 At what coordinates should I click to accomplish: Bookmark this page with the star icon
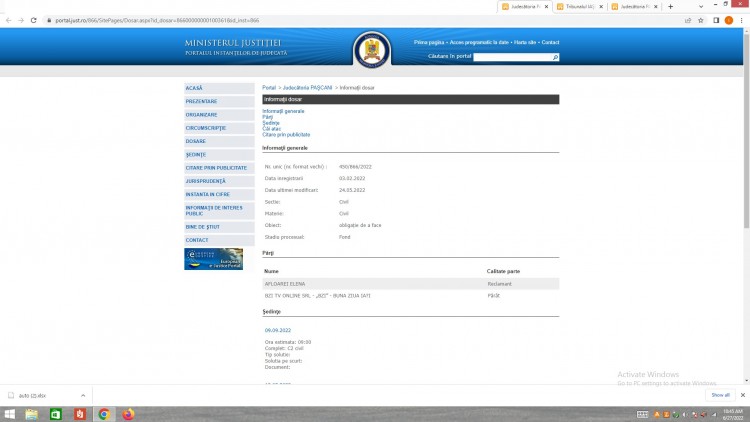tap(699, 20)
